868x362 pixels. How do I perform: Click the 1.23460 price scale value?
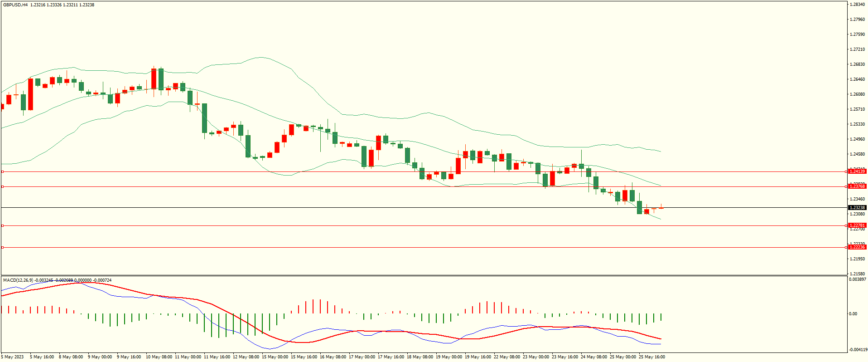point(858,199)
